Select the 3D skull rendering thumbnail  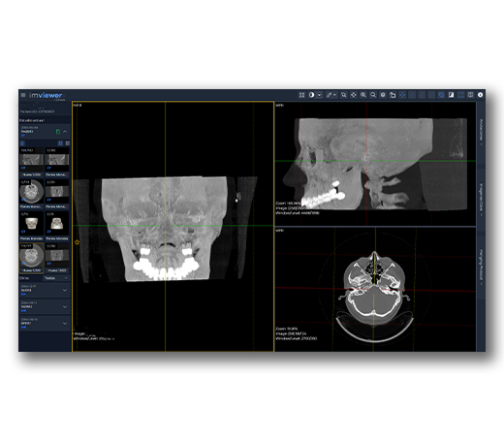click(x=31, y=224)
